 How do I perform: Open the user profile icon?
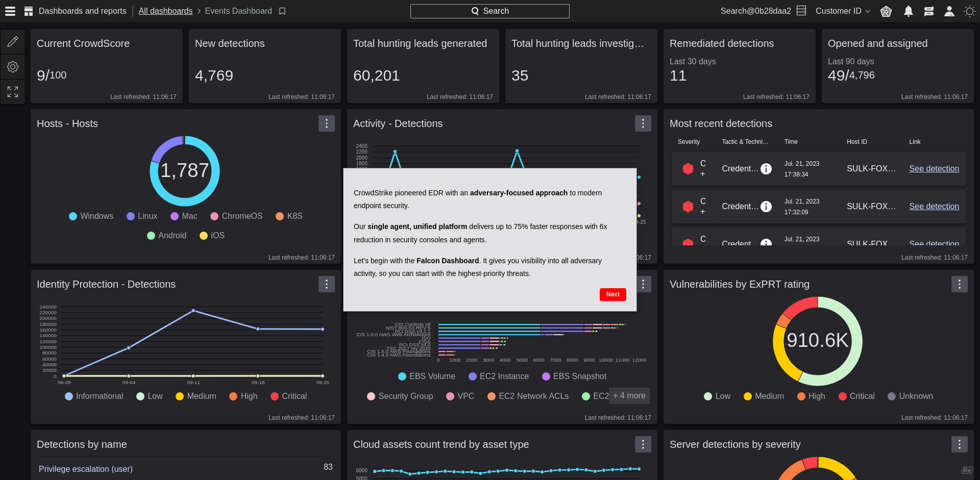(x=950, y=11)
